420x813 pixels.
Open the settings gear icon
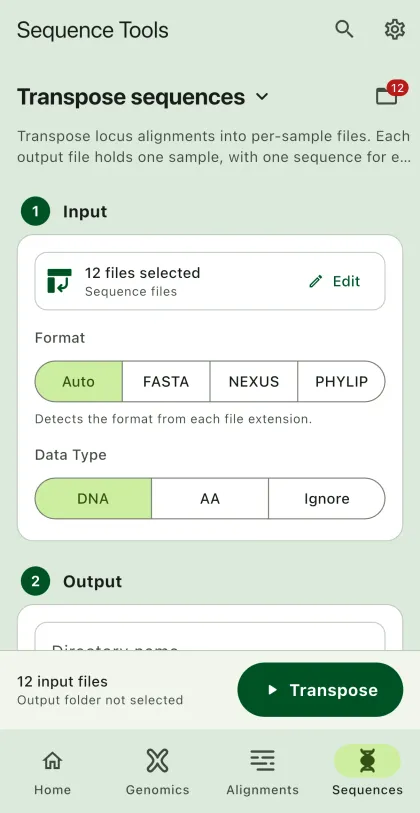395,30
